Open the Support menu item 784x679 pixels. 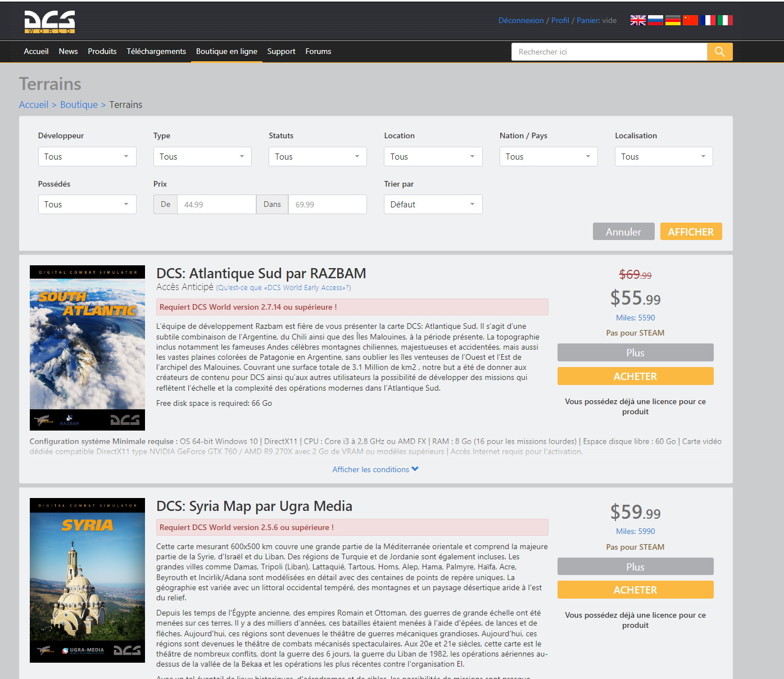point(281,51)
